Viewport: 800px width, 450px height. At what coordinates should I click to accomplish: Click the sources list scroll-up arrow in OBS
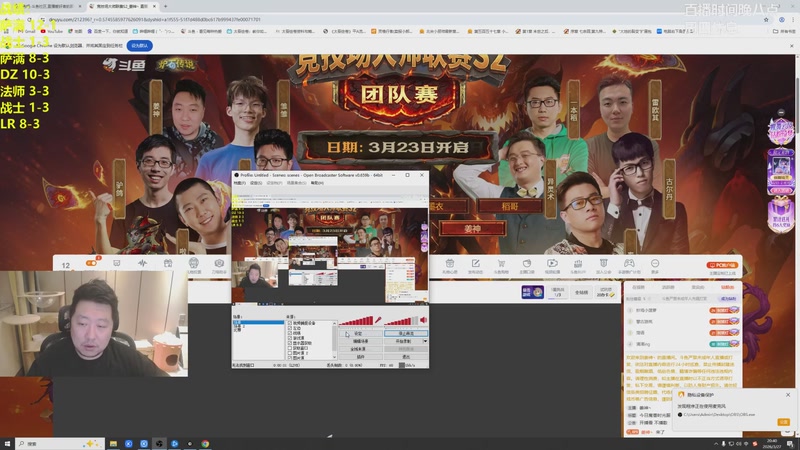(x=335, y=323)
